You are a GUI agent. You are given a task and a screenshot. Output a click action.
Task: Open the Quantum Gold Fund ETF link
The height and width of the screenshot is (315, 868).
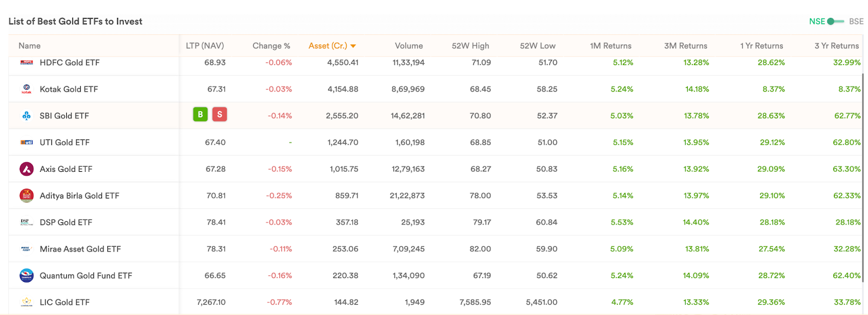pyautogui.click(x=86, y=275)
